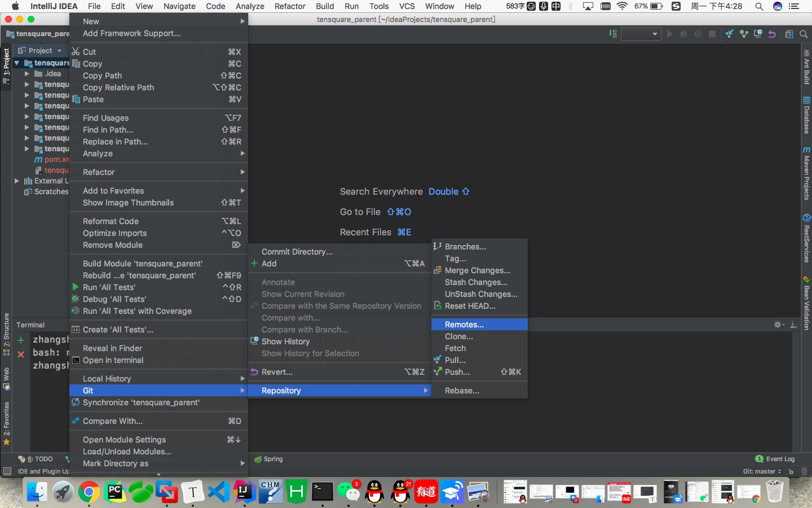Open the Refactor menu in menu bar

pyautogui.click(x=290, y=6)
